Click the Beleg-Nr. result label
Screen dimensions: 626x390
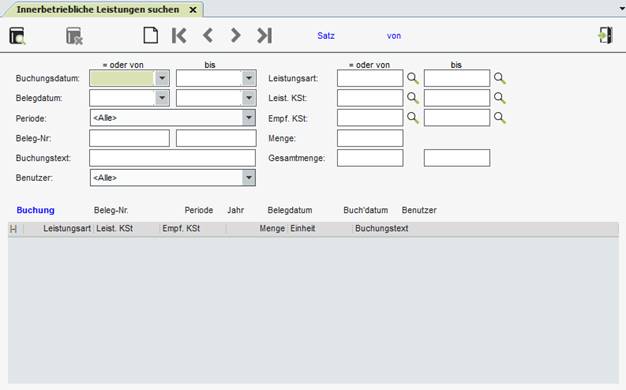(x=111, y=210)
